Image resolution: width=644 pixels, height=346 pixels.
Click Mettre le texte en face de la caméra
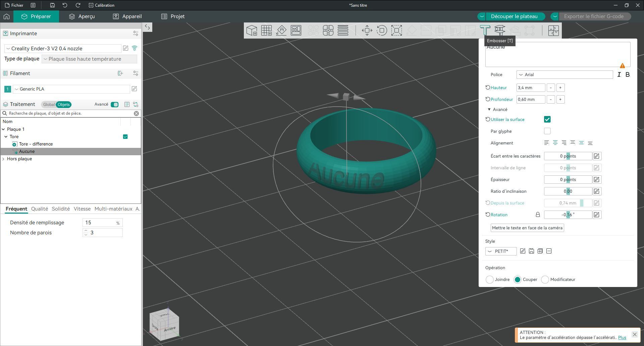click(x=527, y=228)
